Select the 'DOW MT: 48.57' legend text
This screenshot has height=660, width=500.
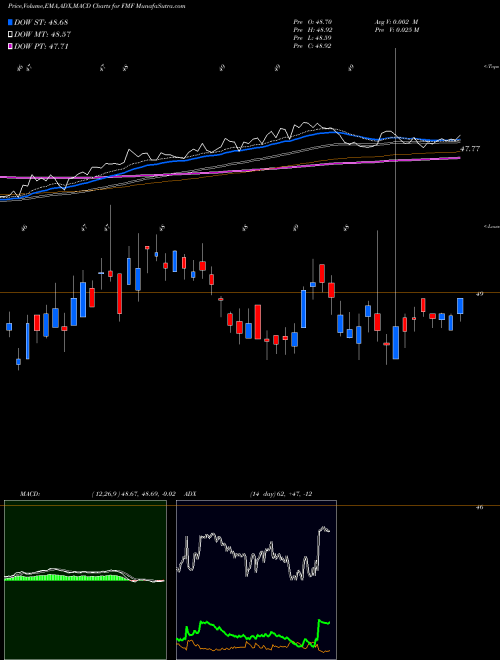click(43, 35)
